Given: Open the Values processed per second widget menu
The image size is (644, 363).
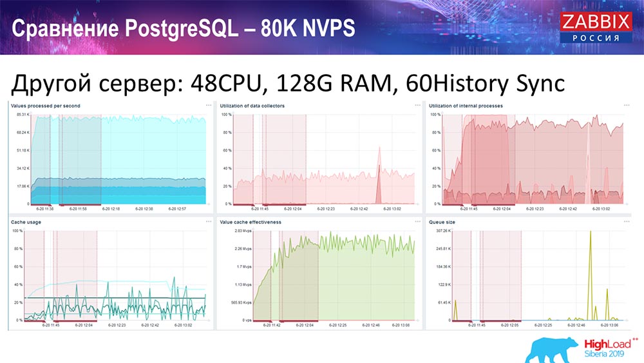Looking at the screenshot, I should click(x=209, y=106).
